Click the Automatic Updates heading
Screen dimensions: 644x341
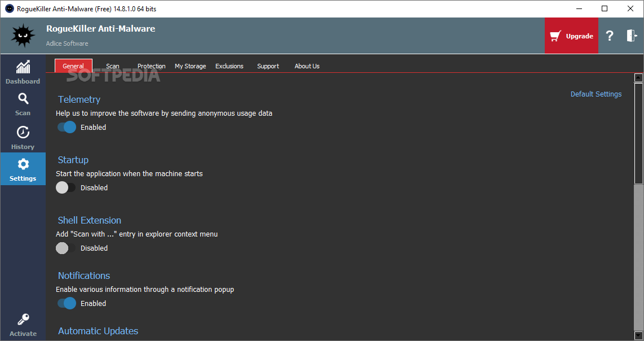click(98, 331)
